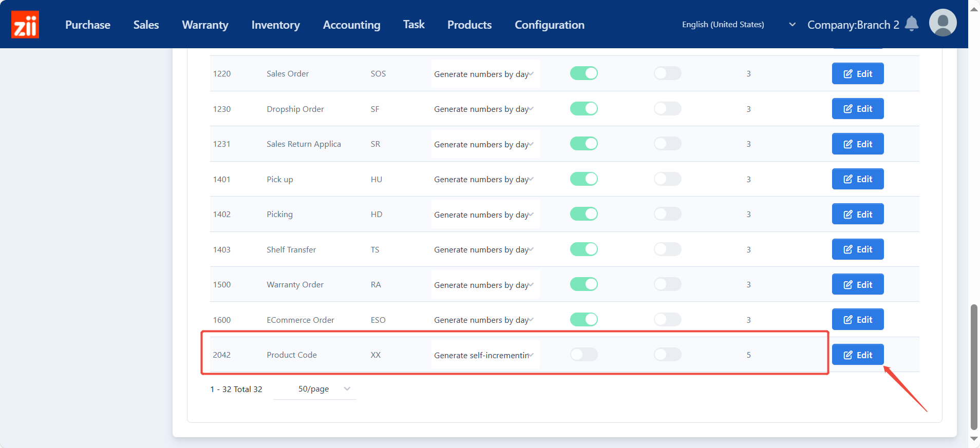Turn off first toggle for Picking
Viewport: 980px width, 448px height.
pyautogui.click(x=584, y=214)
